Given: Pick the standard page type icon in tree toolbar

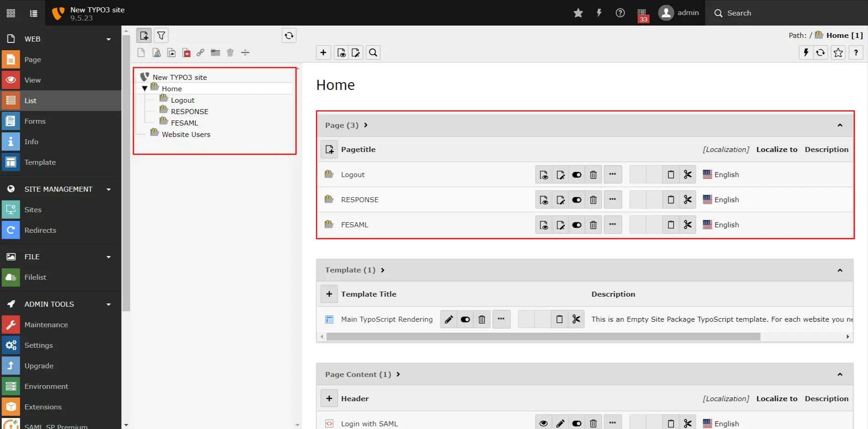Looking at the screenshot, I should click(x=141, y=53).
